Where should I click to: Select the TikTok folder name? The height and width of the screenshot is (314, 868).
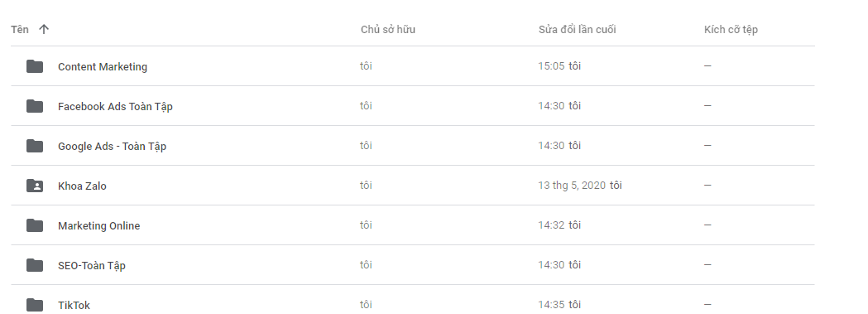click(x=74, y=305)
